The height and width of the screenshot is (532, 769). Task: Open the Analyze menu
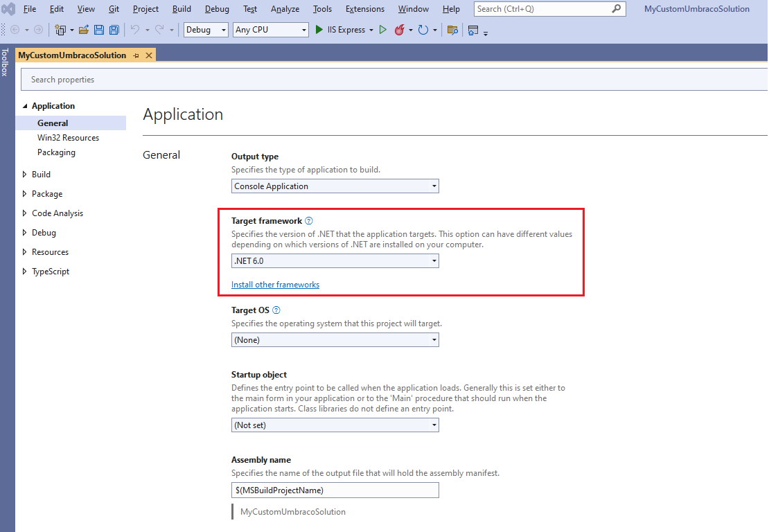pos(285,9)
